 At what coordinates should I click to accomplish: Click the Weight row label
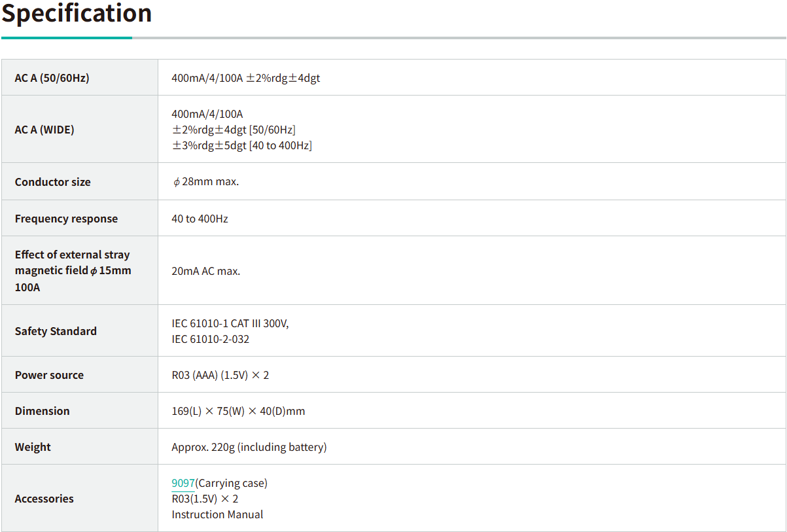coord(33,447)
